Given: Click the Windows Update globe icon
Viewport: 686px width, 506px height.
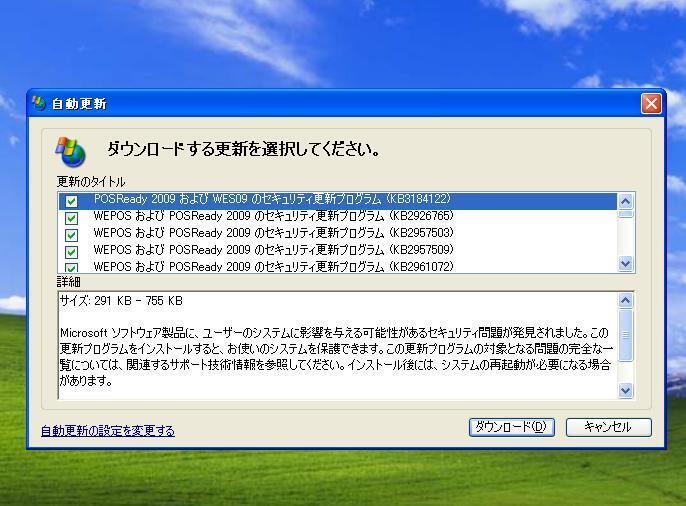Looking at the screenshot, I should tap(70, 151).
